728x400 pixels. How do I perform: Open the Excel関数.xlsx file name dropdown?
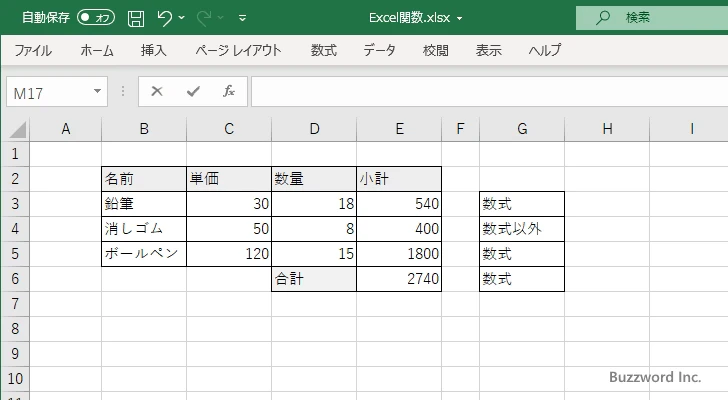[460, 19]
